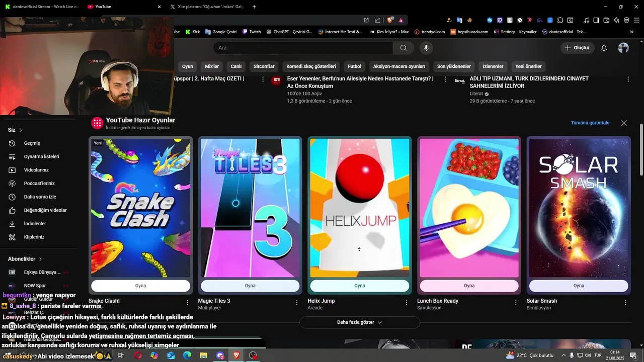Viewport: 644px width, 362px height.
Task: Select the Son yüklenenler chip
Action: tap(454, 66)
